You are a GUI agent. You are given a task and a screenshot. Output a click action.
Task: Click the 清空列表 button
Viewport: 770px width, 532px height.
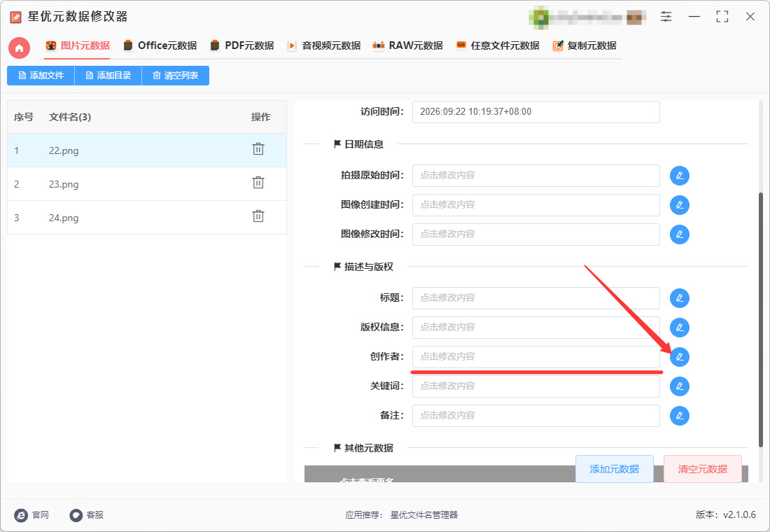coord(175,76)
